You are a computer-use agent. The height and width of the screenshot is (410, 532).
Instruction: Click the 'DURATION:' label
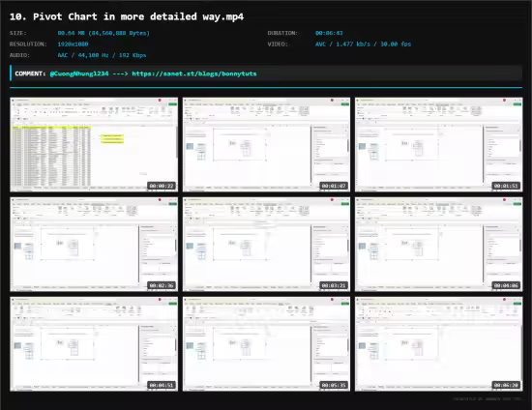282,33
